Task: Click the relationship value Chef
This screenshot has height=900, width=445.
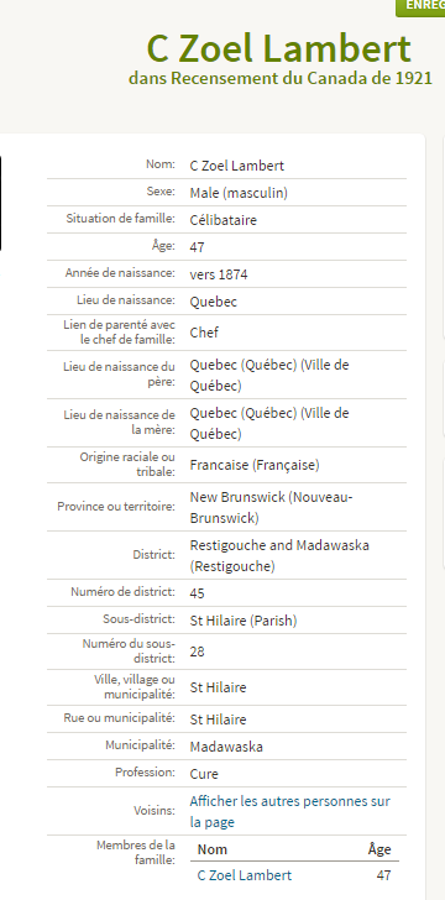Action: [x=204, y=332]
